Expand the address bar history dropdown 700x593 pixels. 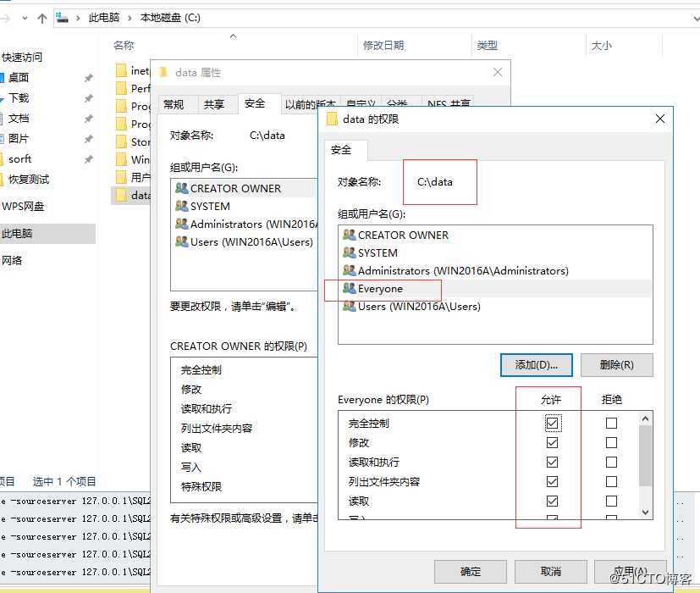pos(696,19)
